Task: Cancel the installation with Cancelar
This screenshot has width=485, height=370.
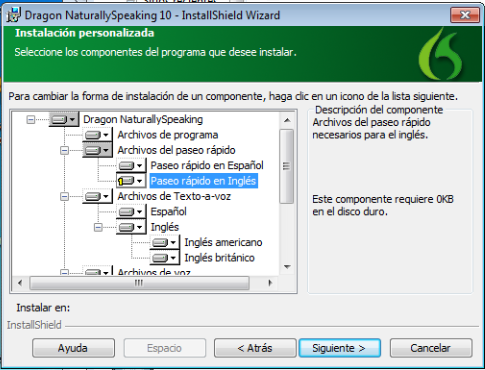Action: [431, 348]
